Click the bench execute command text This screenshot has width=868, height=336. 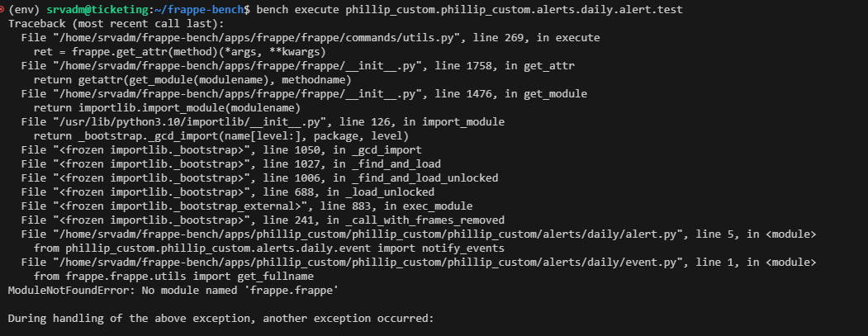pos(469,9)
